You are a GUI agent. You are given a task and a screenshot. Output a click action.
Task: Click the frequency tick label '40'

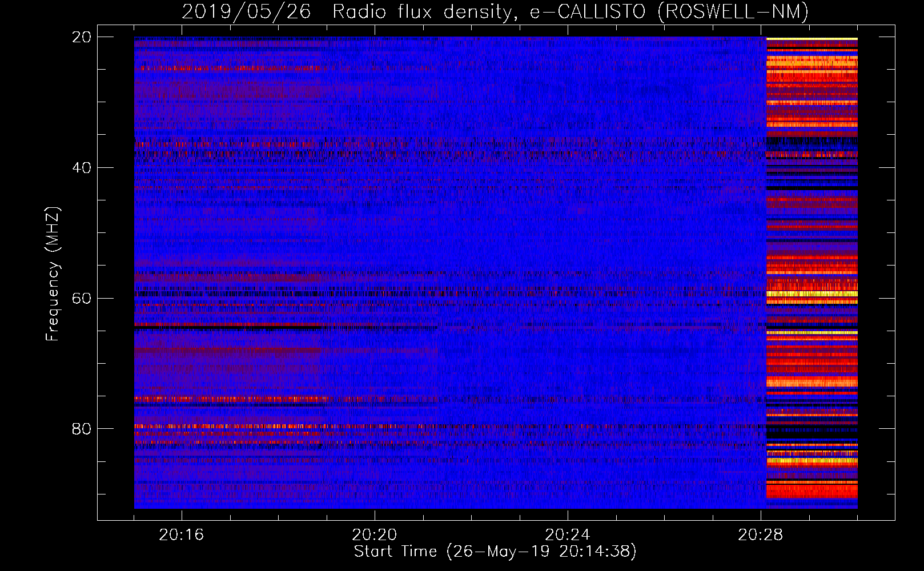coord(81,168)
